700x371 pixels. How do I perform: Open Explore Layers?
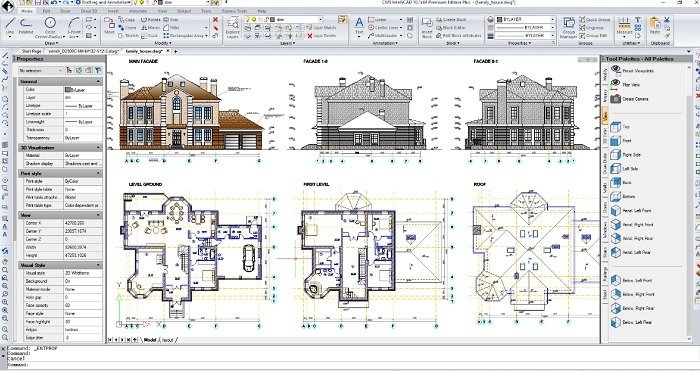pos(233,28)
